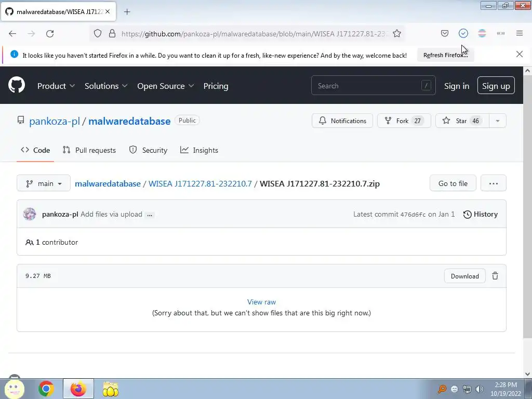Go back using the browser back arrow
532x399 pixels.
[12, 34]
